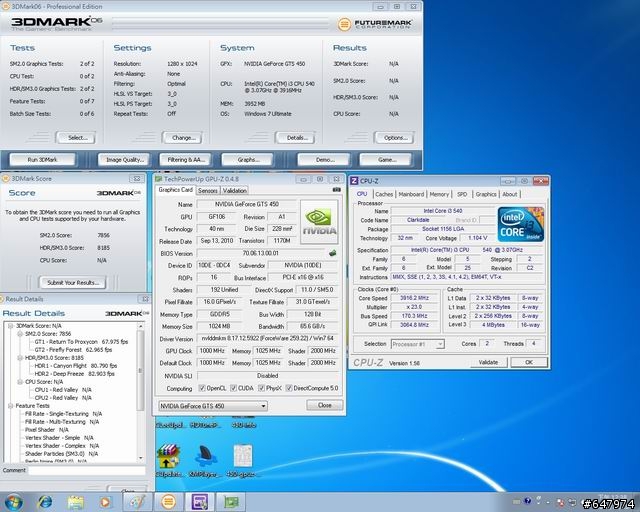Click the Close button in GPU-Z
This screenshot has width=640, height=512.
(x=324, y=405)
